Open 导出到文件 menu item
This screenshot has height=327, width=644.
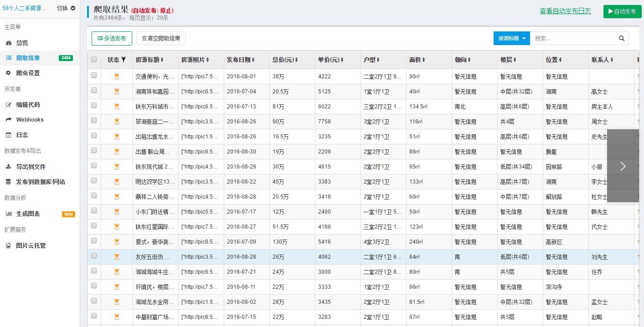point(31,167)
